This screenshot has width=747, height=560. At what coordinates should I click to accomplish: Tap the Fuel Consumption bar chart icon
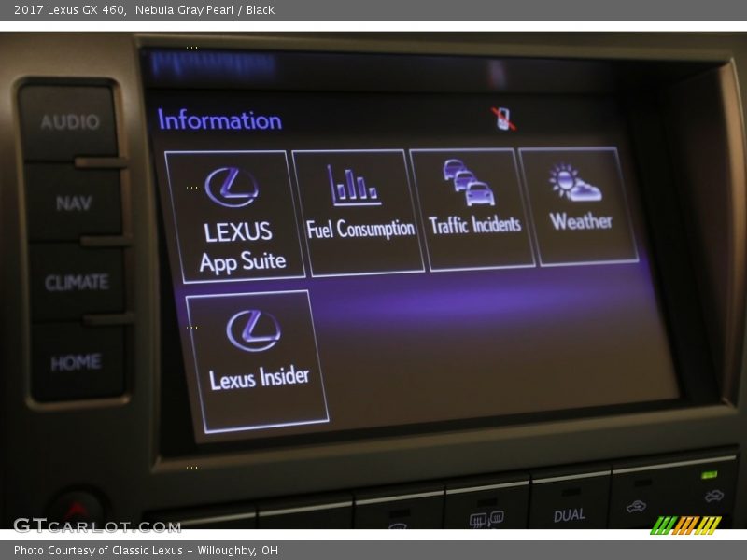[354, 186]
